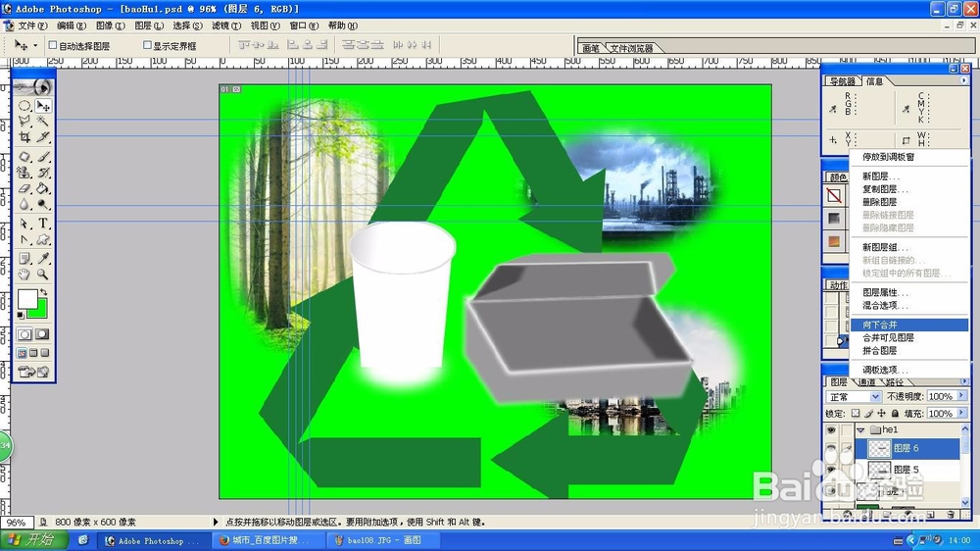This screenshot has height=551, width=980.
Task: Open info palette flyout menu arrow
Action: [963, 80]
